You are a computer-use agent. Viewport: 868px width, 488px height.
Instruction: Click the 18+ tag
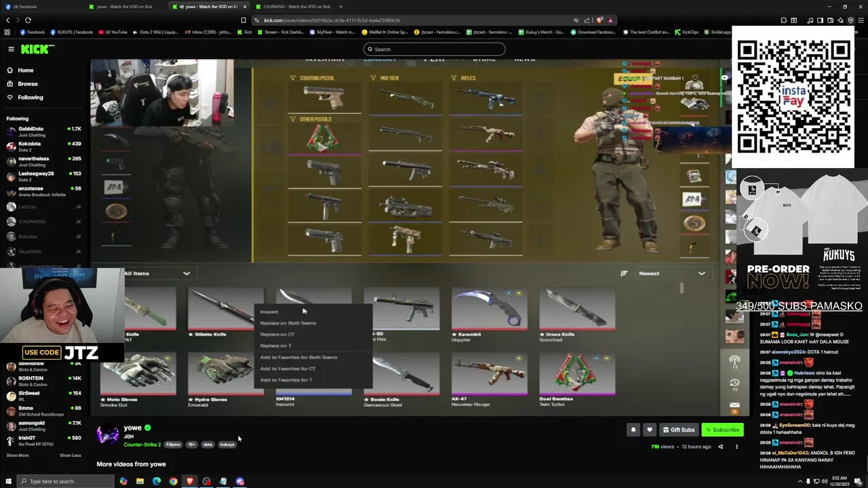click(191, 445)
